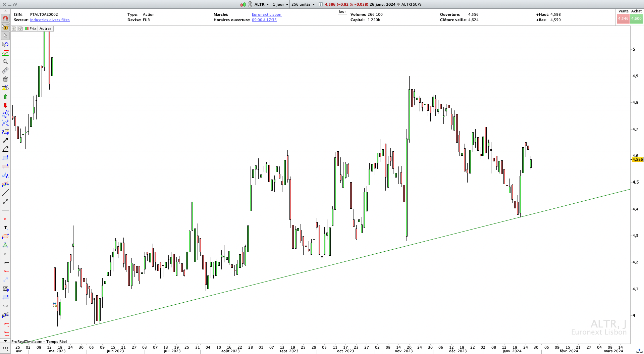Open the three-dots options menu
644x354 pixels.
5,348
